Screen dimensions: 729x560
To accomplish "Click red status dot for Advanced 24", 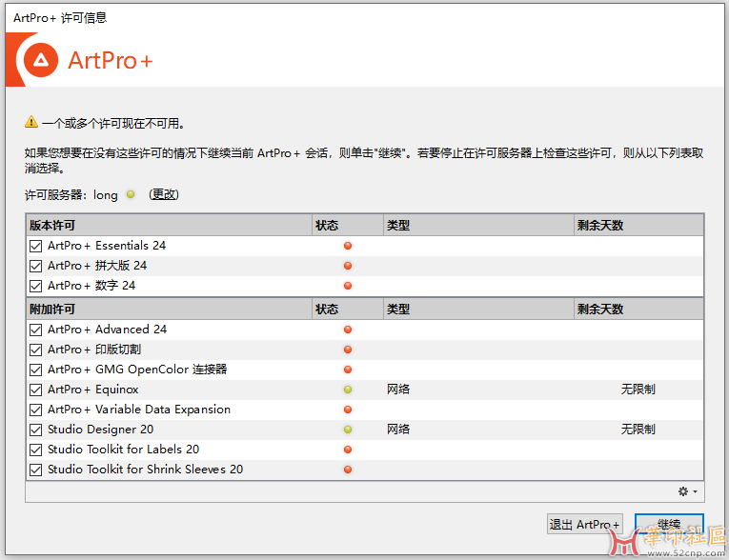I will click(347, 330).
